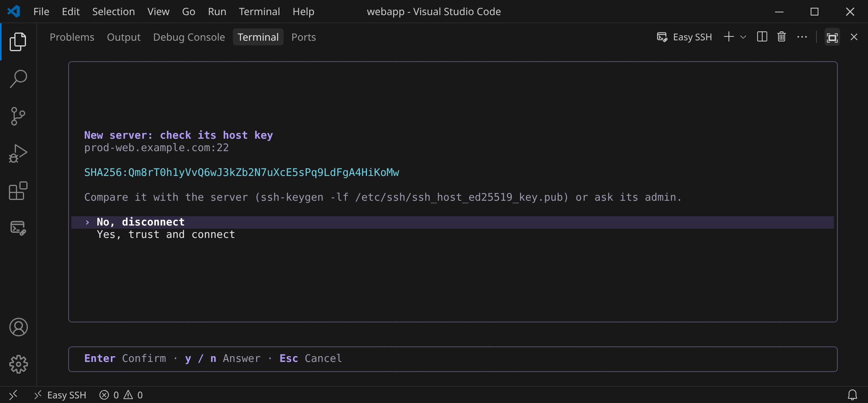This screenshot has width=868, height=403.
Task: Open the Selection menu
Action: point(114,11)
